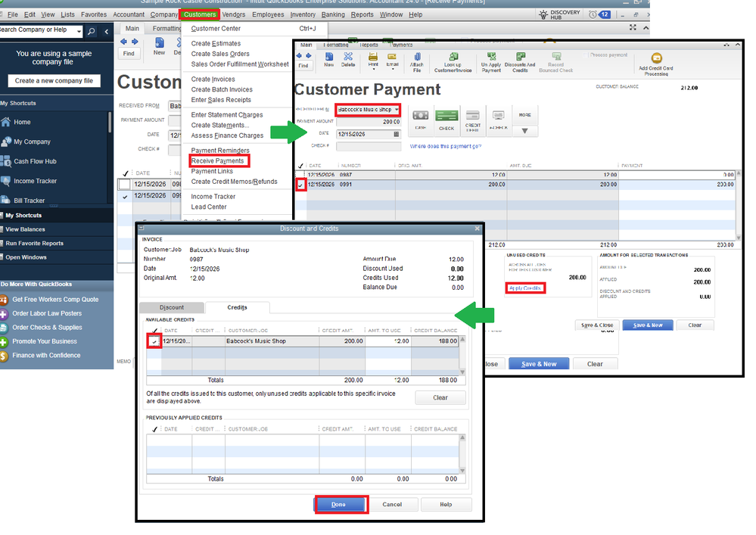Click Clear button in Available Credits section
The height and width of the screenshot is (535, 756).
coord(440,397)
